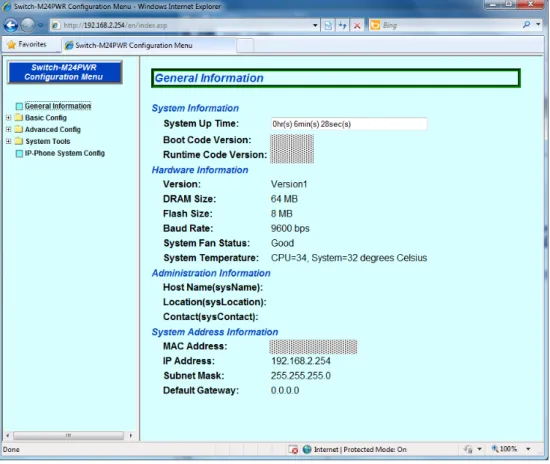
Task: Open a new blank tab
Action: 245,46
